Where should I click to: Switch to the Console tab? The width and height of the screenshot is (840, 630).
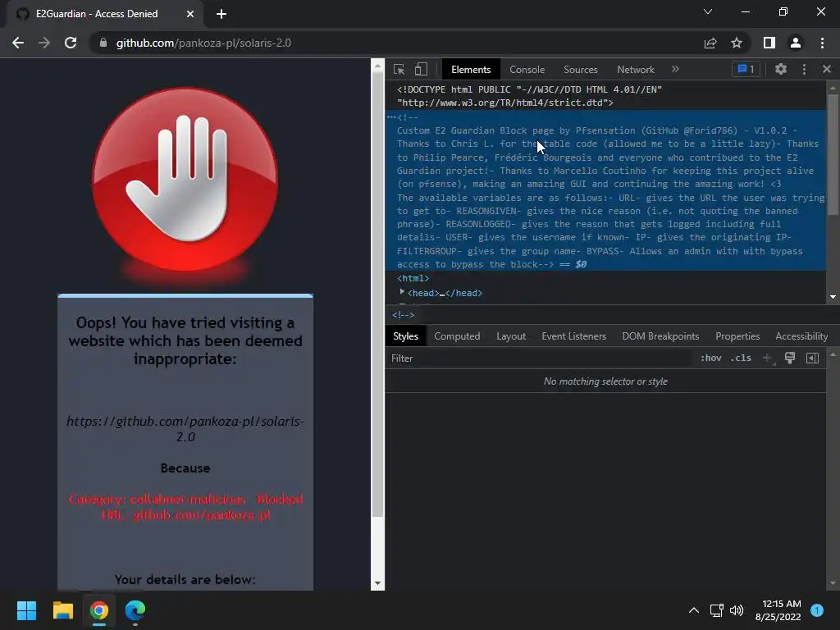[527, 70]
